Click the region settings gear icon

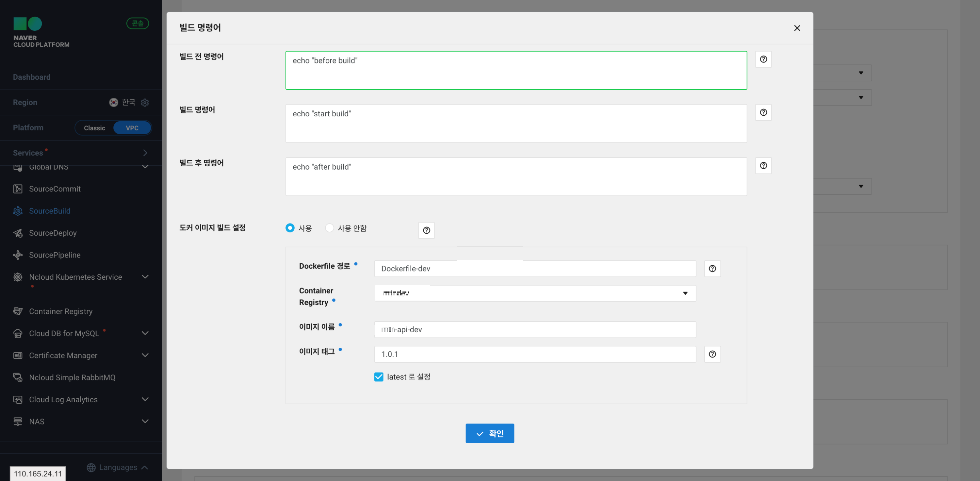pyautogui.click(x=145, y=102)
